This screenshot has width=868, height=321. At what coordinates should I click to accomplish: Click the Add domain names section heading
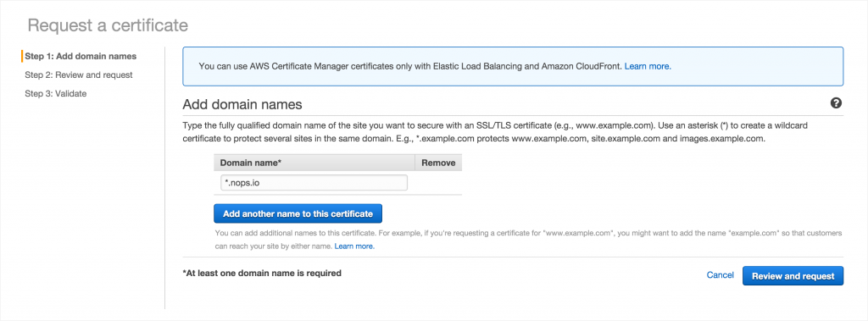(242, 104)
